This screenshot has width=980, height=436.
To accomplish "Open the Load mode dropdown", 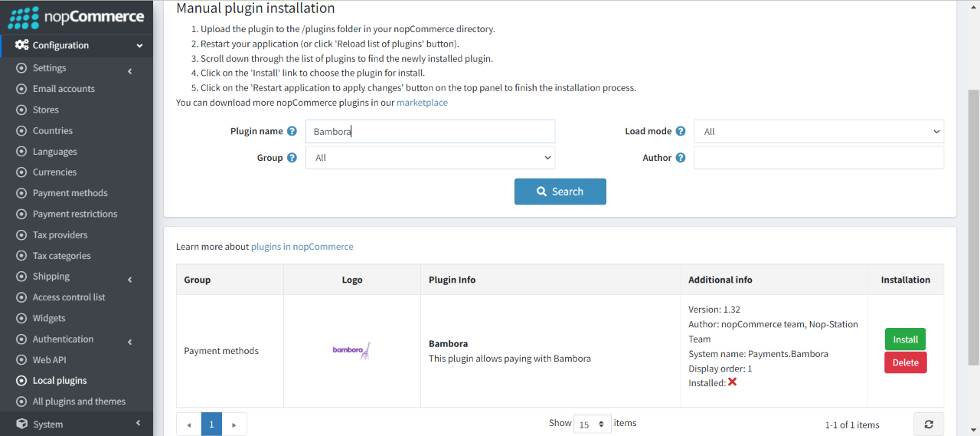I will click(x=818, y=131).
